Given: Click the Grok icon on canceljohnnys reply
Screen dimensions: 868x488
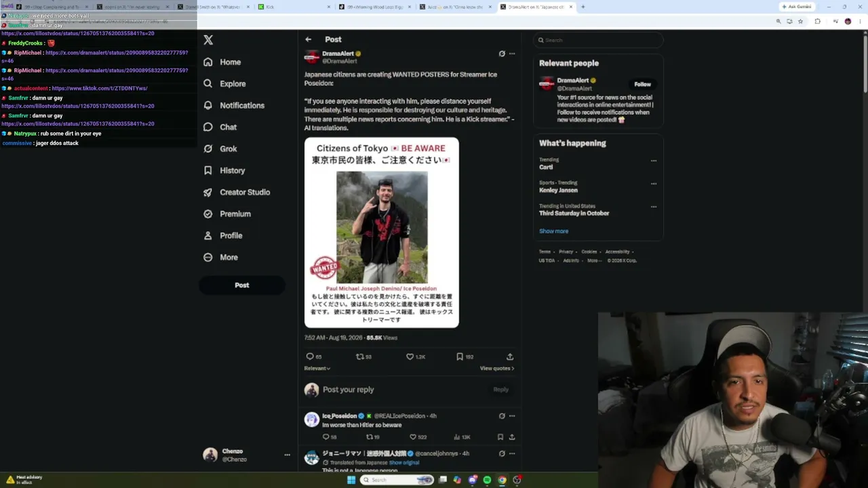Looking at the screenshot, I should coord(502,453).
